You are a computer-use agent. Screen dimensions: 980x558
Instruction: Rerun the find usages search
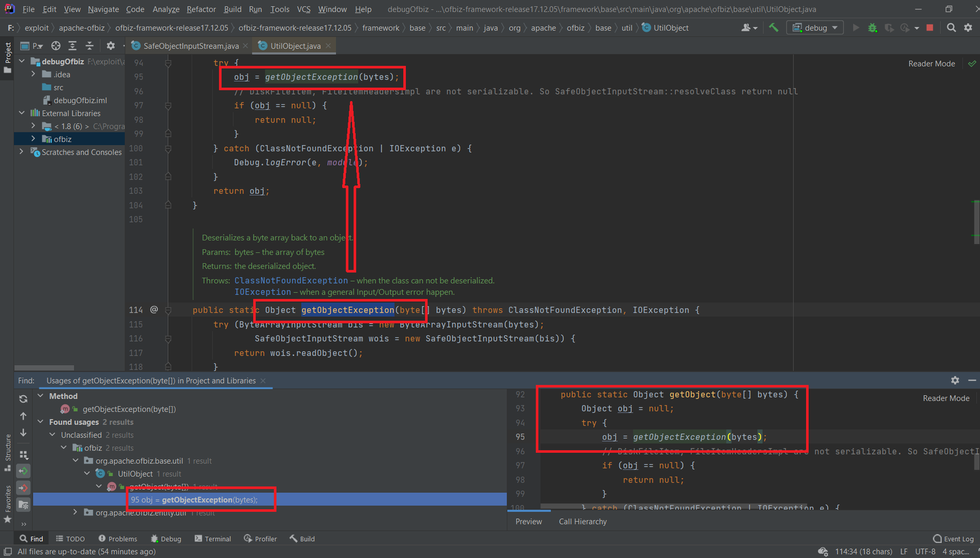click(x=23, y=399)
